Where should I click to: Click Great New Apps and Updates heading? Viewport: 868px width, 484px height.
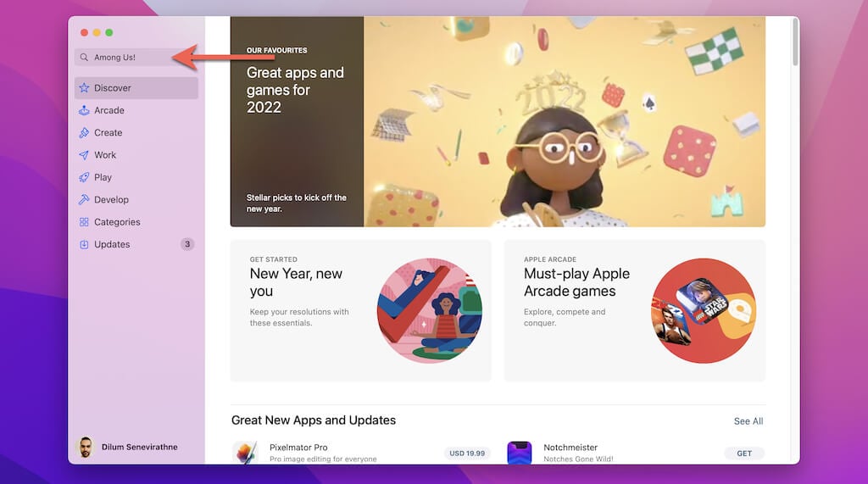click(314, 420)
